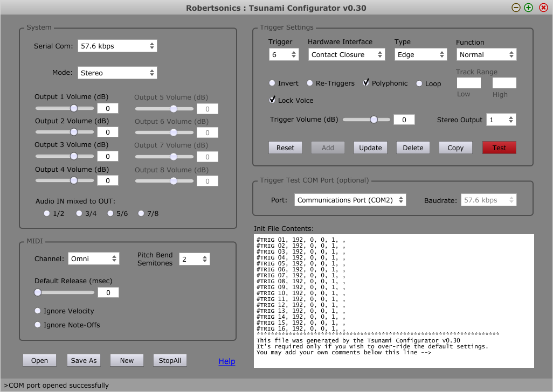Open the Trigger number dropdown showing 6

(284, 54)
